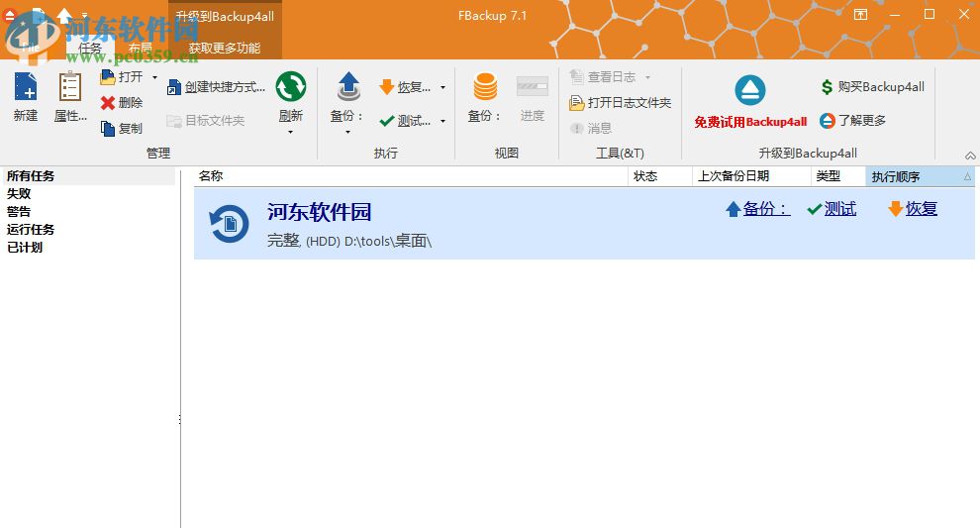Click View log (查看日志) icon

(x=576, y=77)
